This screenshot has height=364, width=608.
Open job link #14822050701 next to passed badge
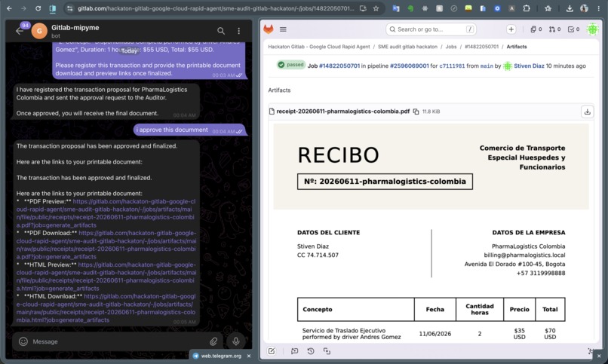click(x=339, y=66)
